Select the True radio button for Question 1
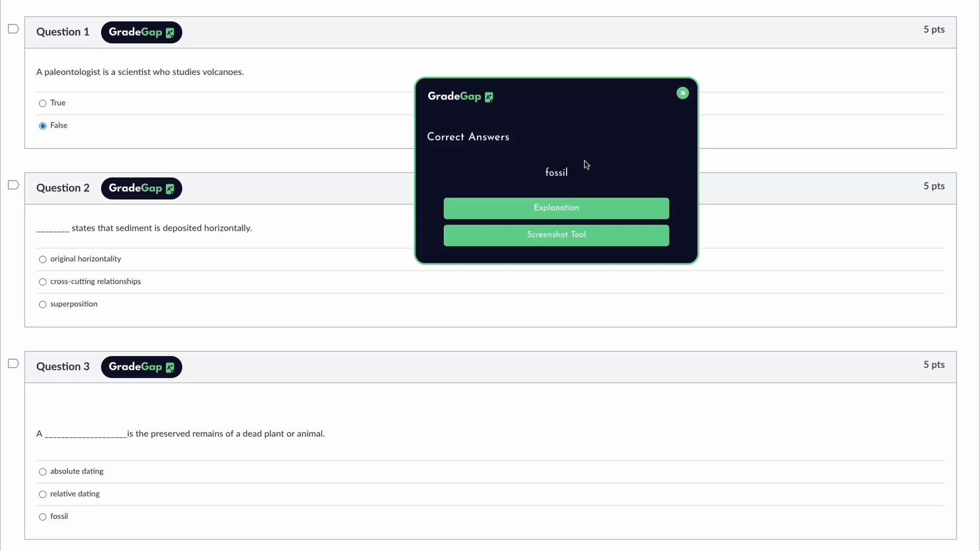Screen dimensions: 980x551 tap(42, 102)
